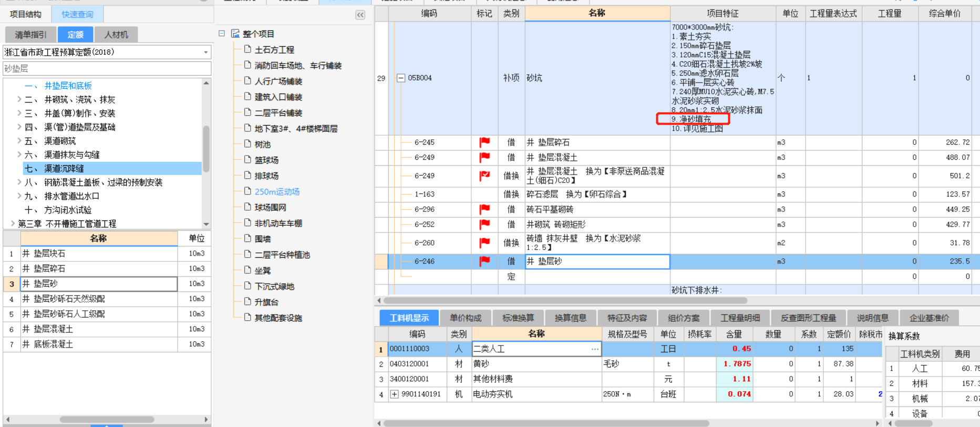
Task: Select 篮球场 in project tree
Action: pos(266,160)
